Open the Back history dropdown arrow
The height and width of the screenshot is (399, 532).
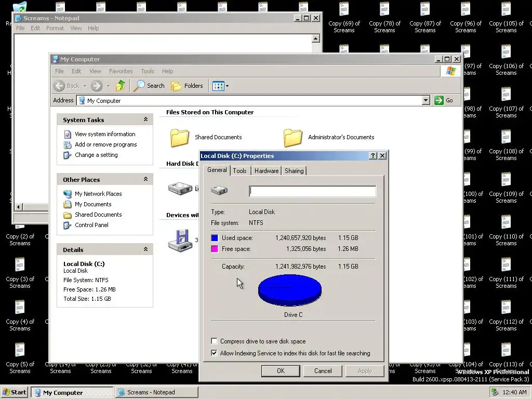(85, 86)
